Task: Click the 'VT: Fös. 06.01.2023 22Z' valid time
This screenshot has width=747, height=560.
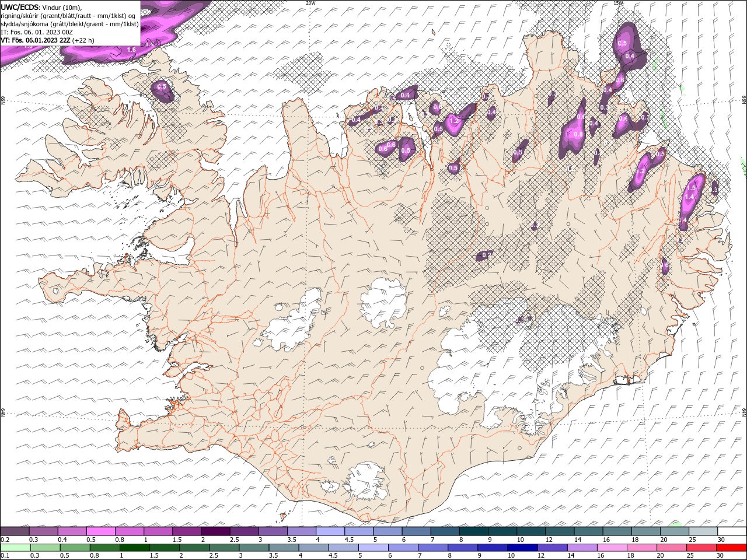Action: coord(36,40)
